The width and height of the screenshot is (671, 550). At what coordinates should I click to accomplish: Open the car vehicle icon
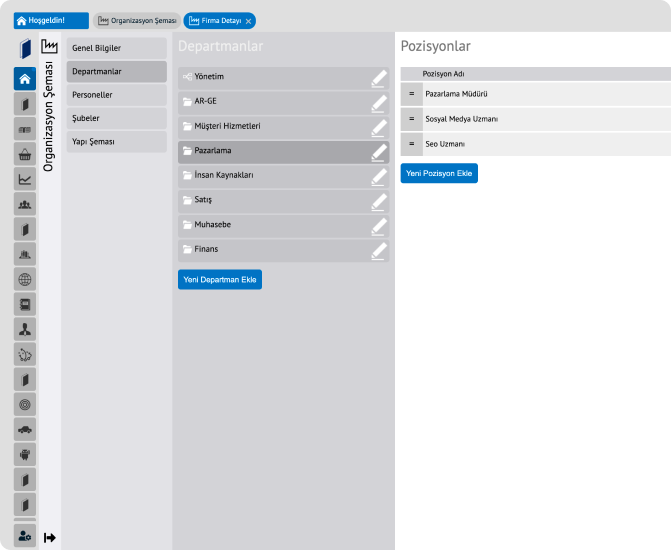point(25,429)
